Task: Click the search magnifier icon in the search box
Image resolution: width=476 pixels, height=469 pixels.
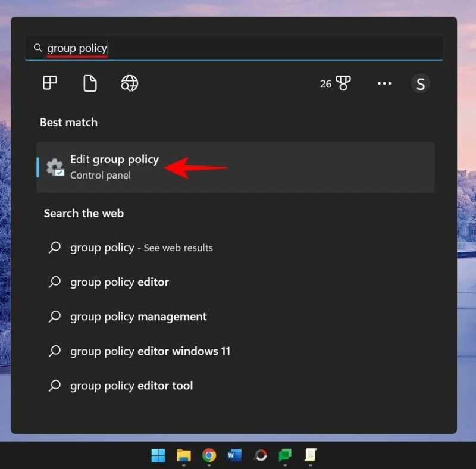Action: click(x=37, y=48)
